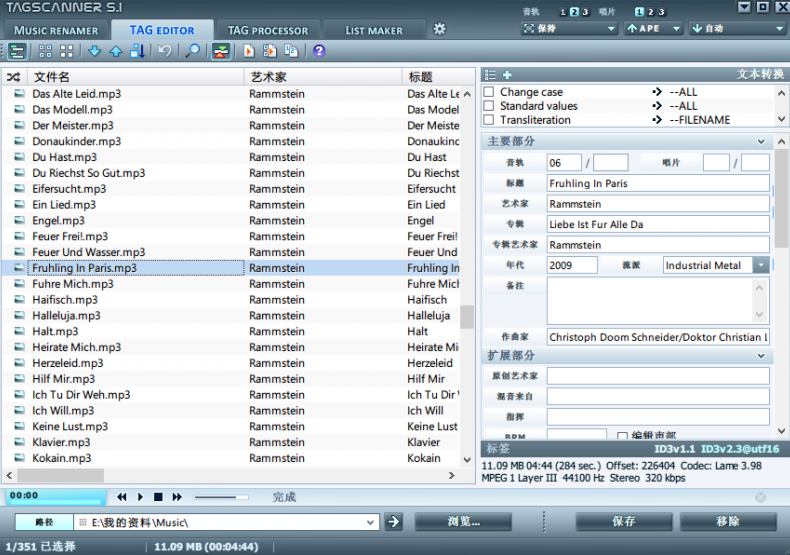The width and height of the screenshot is (790, 555).
Task: Click the go arrow next to the path field
Action: 394,521
